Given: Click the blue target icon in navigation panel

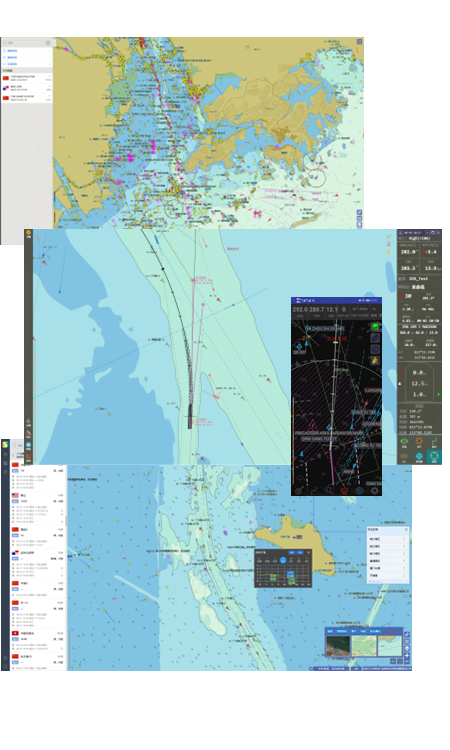Looking at the screenshot, I should pyautogui.click(x=419, y=456).
